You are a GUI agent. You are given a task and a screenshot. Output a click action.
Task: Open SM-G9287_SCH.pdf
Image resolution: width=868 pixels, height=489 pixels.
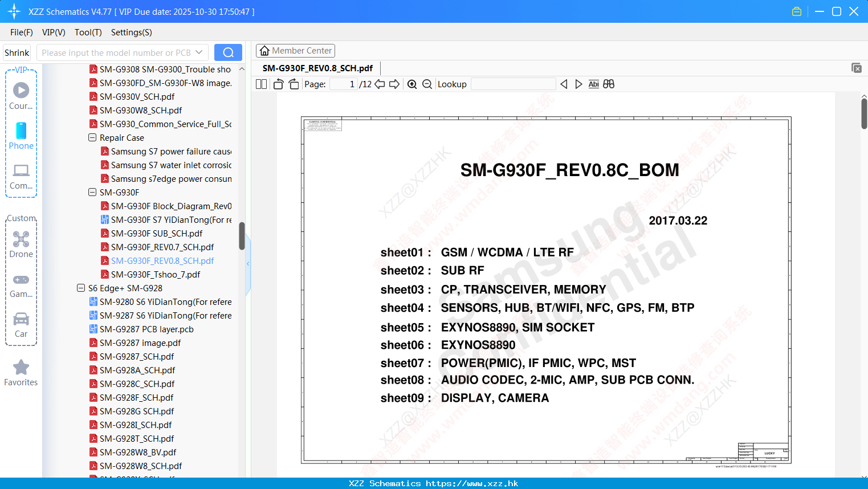pos(132,357)
